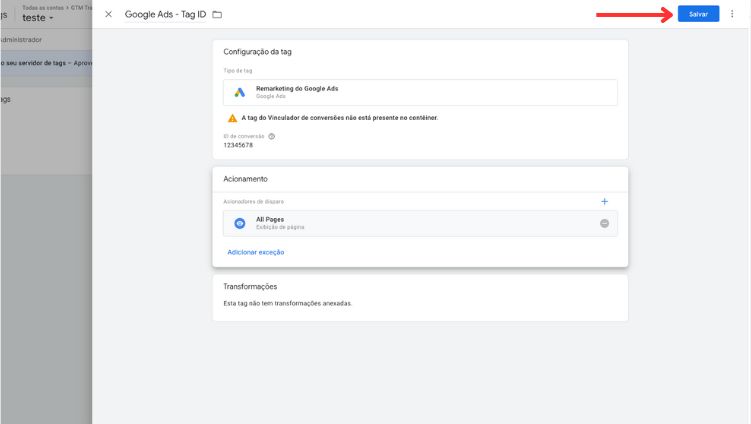
Task: Click the Google Ads logo icon
Action: (239, 92)
